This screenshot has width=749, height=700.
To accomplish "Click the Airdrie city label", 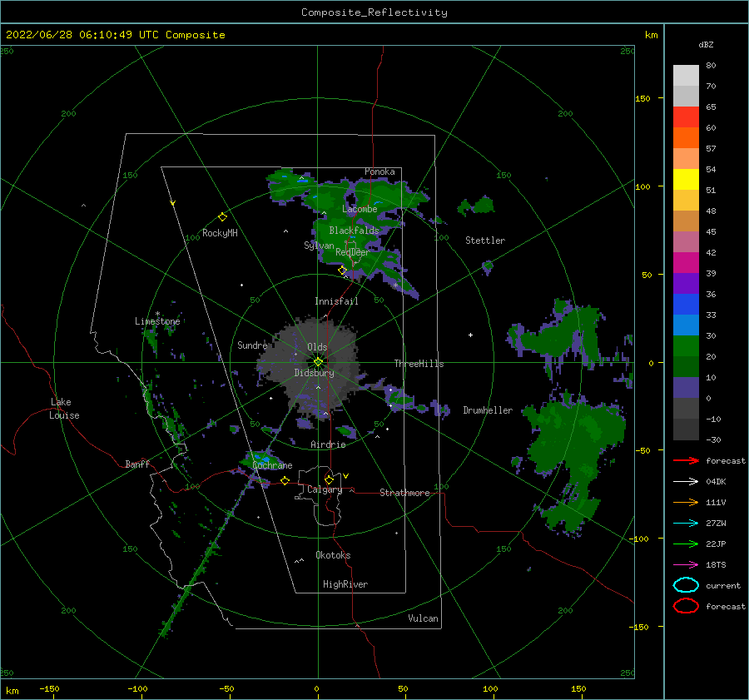I will coord(328,444).
